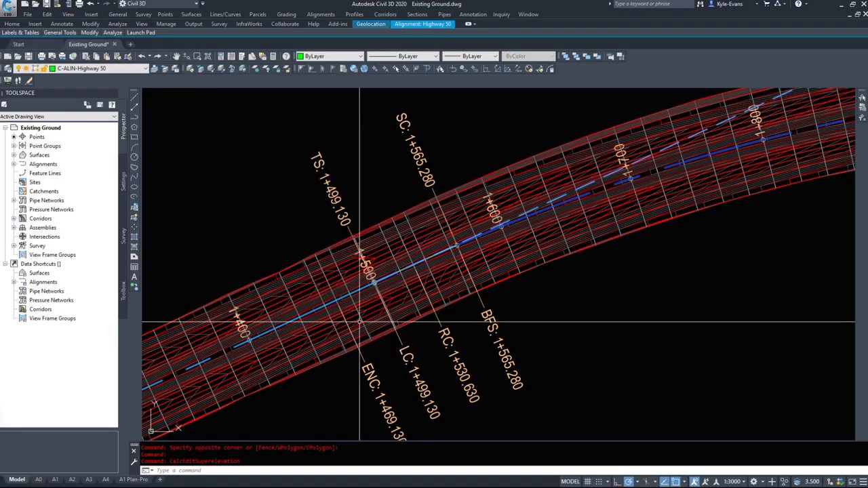The height and width of the screenshot is (488, 868).
Task: Switch to the A1 Plan-Pro layout tab
Action: click(x=134, y=480)
